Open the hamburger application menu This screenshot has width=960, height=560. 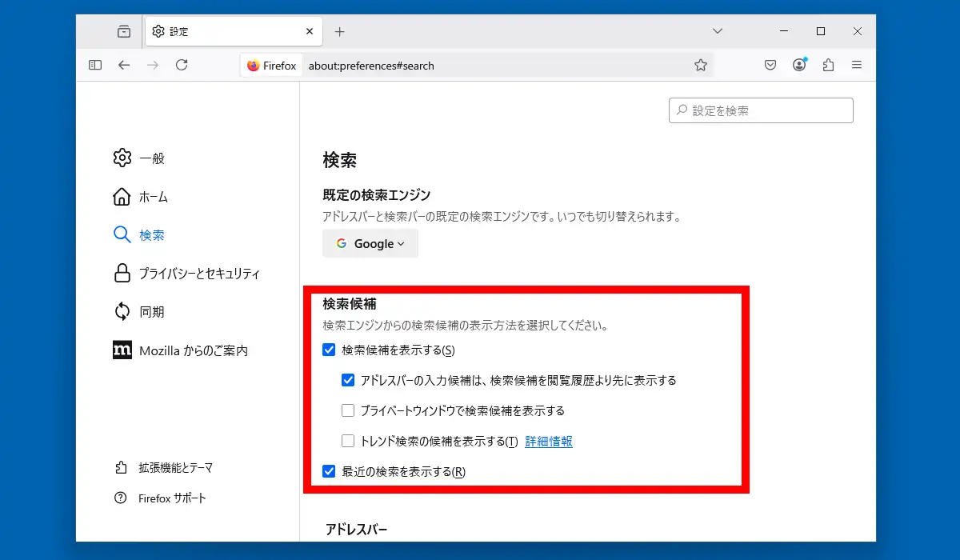857,65
